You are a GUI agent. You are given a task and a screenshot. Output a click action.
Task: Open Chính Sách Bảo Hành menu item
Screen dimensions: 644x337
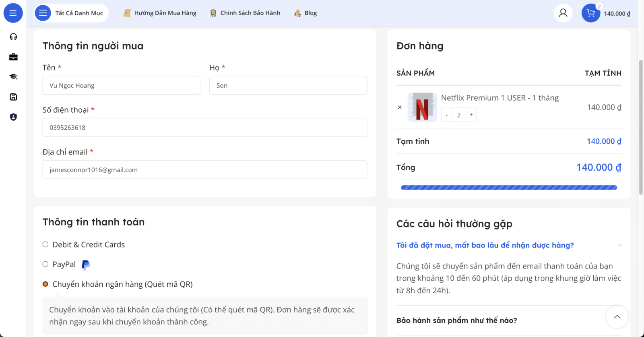tap(245, 13)
